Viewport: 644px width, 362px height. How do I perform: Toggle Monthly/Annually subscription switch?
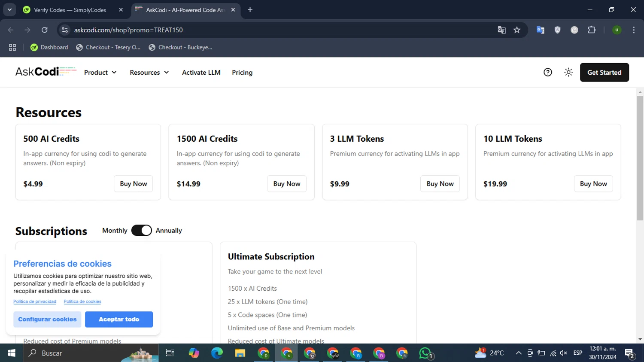click(x=142, y=230)
